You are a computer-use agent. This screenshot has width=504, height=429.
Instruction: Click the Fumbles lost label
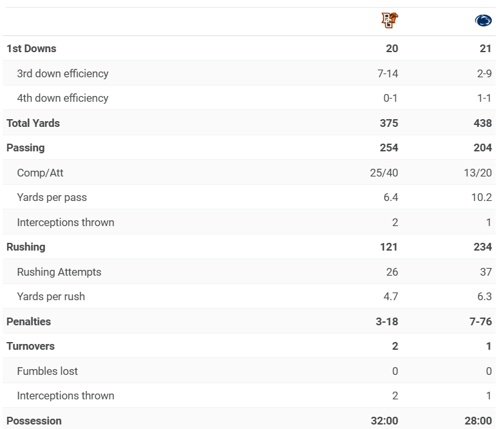pyautogui.click(x=47, y=371)
